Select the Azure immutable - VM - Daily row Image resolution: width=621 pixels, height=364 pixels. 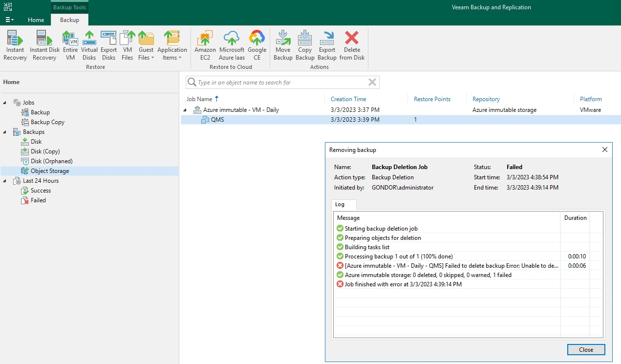tap(401, 110)
